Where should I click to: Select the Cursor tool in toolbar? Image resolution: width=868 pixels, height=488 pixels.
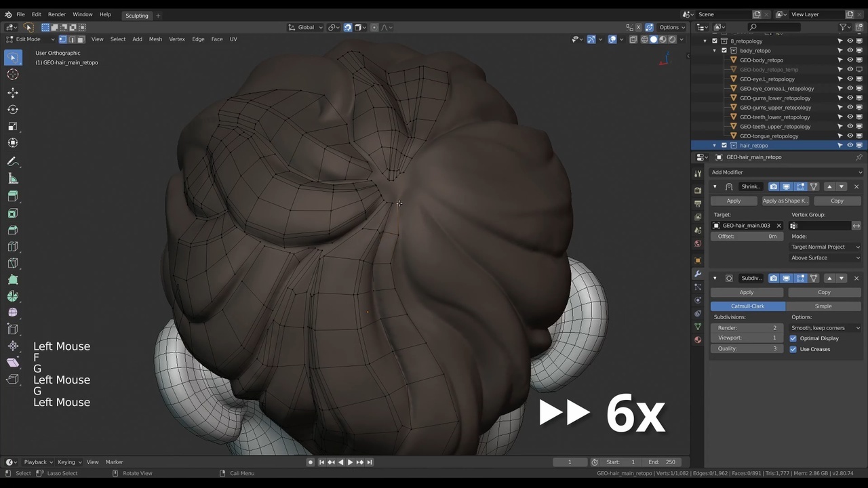[13, 75]
